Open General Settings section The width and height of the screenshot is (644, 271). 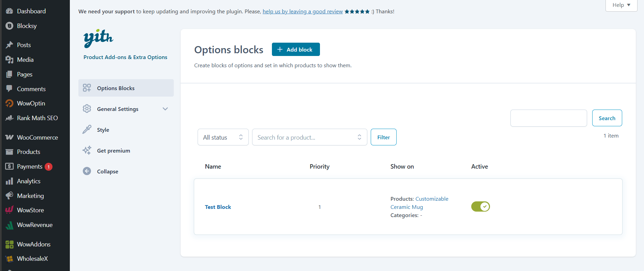click(x=126, y=109)
